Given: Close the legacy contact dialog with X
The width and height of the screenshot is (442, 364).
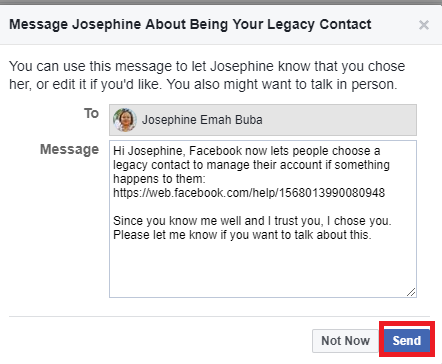Looking at the screenshot, I should click(424, 25).
